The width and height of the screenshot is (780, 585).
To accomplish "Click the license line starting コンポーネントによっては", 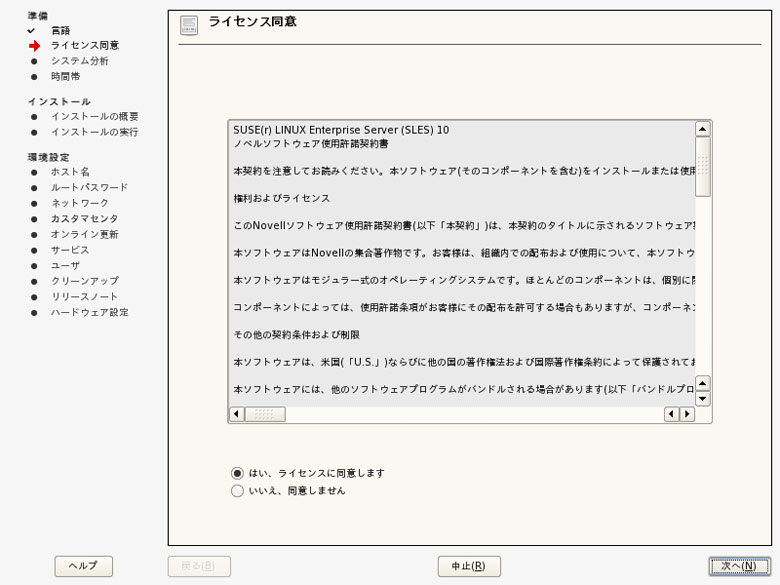I will [x=464, y=307].
